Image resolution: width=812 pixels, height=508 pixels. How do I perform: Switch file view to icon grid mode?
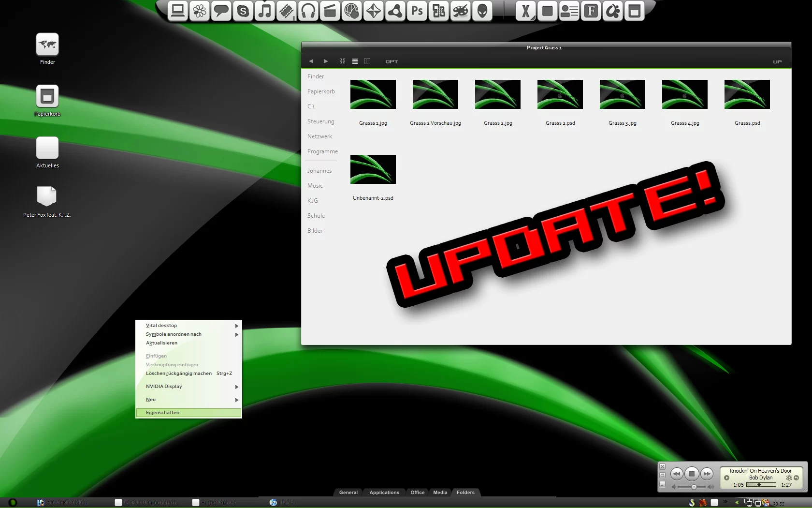(342, 61)
